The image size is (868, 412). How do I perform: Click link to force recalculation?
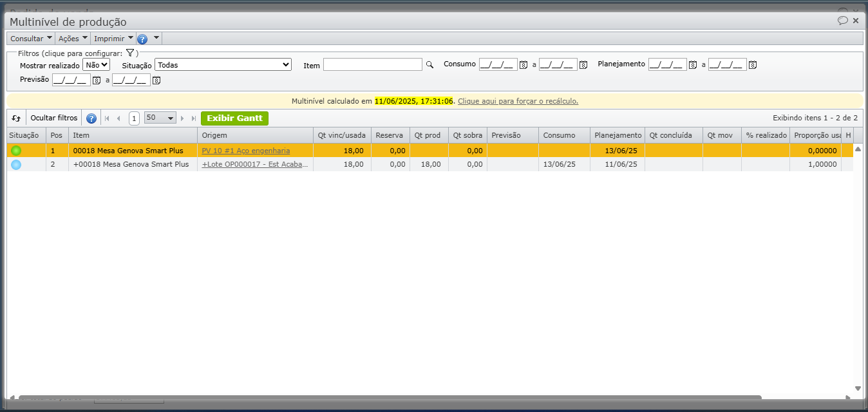[x=518, y=101]
